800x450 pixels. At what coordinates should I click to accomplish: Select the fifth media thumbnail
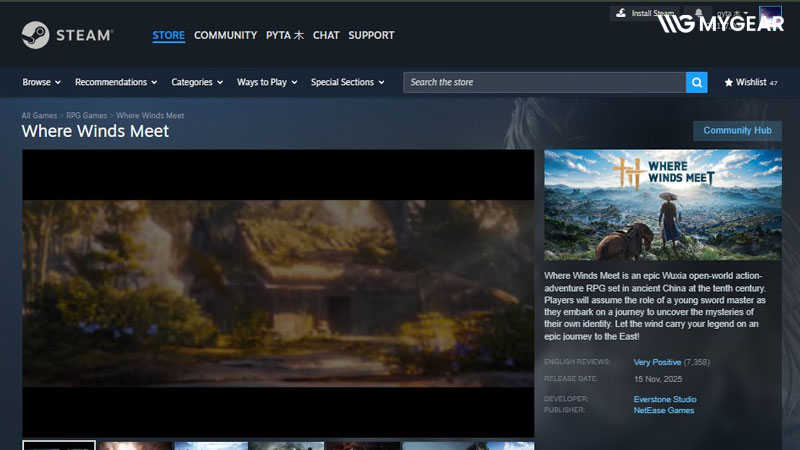pos(363,446)
